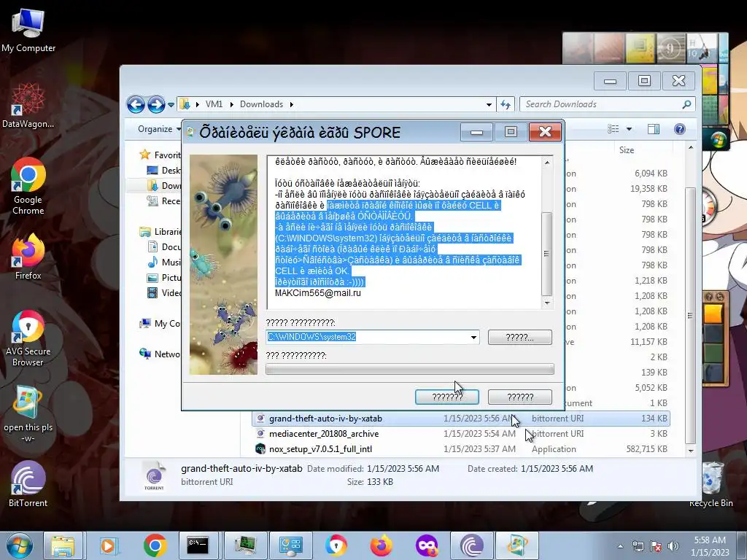747x560 pixels.
Task: Open My Computer desktop icon
Action: pyautogui.click(x=28, y=31)
